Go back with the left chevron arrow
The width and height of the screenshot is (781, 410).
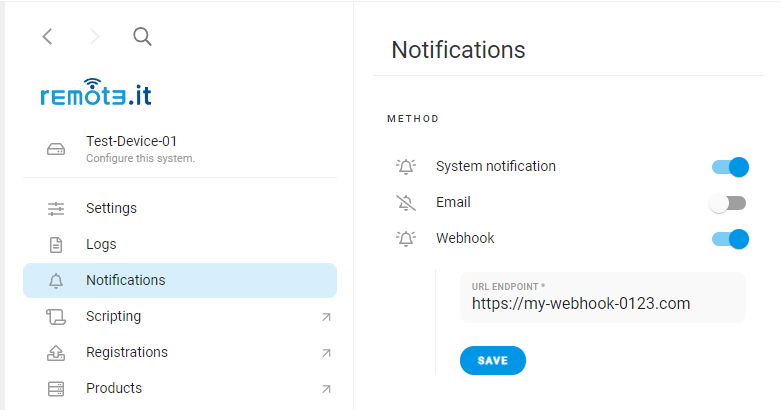[47, 36]
